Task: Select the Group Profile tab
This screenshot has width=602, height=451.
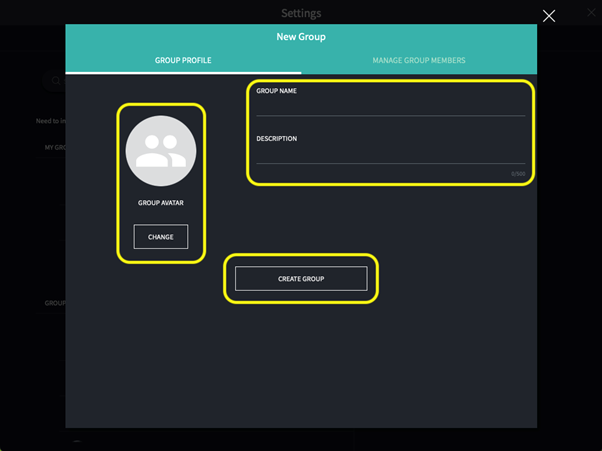Action: (x=183, y=61)
